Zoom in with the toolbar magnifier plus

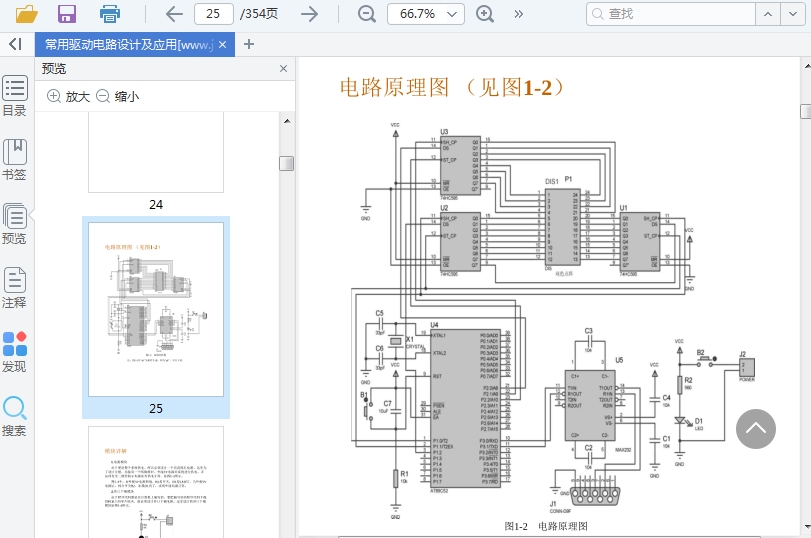click(485, 14)
